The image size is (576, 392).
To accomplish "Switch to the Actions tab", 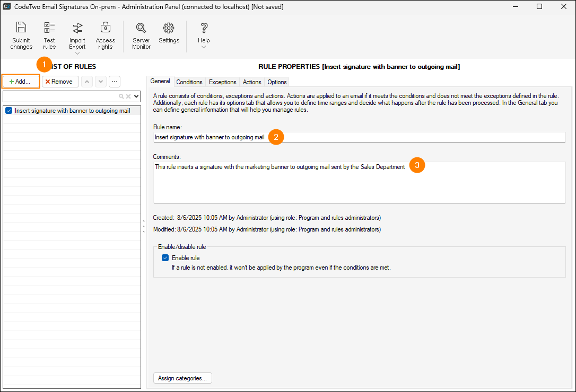I will coord(252,82).
